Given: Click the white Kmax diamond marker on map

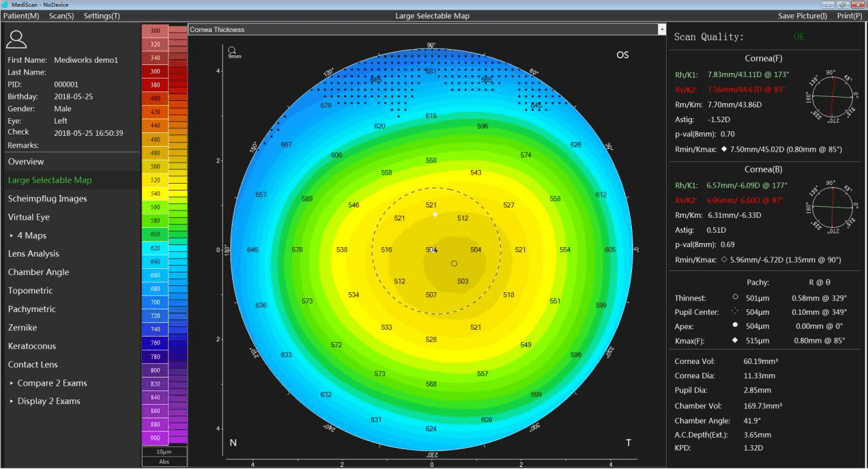Looking at the screenshot, I should coord(435,214).
